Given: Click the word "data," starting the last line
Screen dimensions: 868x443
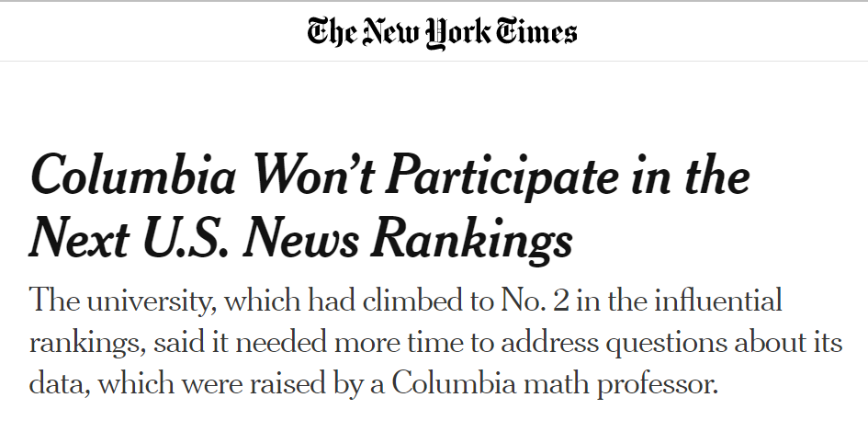Looking at the screenshot, I should pyautogui.click(x=59, y=384).
